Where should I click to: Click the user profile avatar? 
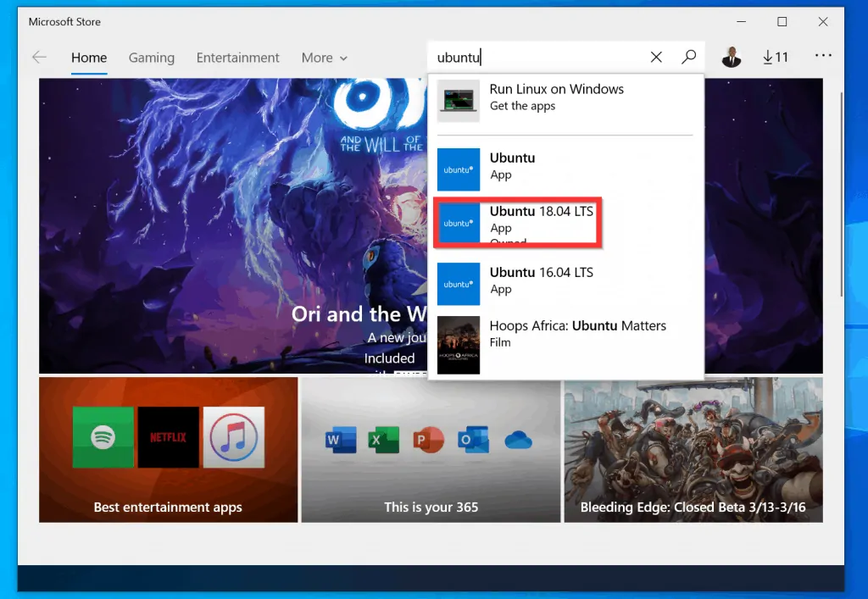[x=732, y=57]
